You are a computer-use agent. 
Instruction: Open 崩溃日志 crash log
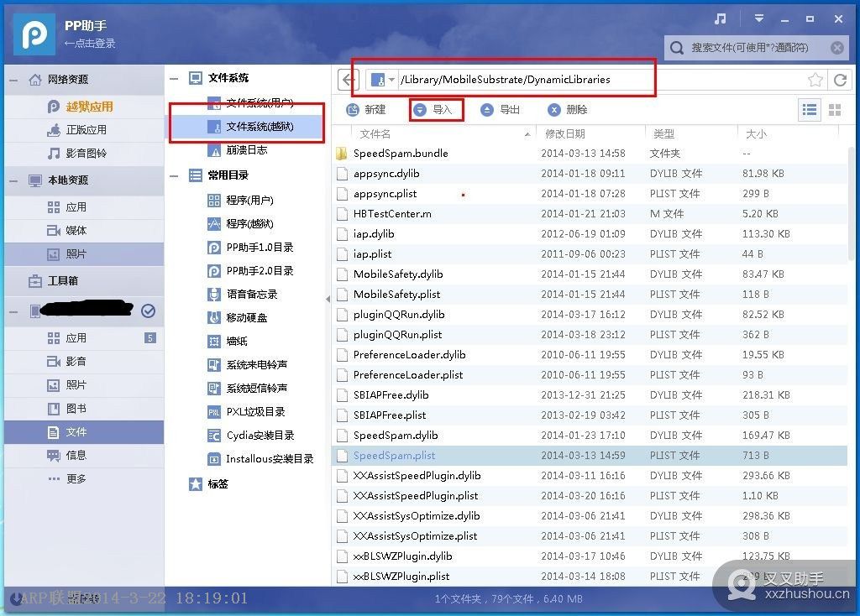point(238,150)
